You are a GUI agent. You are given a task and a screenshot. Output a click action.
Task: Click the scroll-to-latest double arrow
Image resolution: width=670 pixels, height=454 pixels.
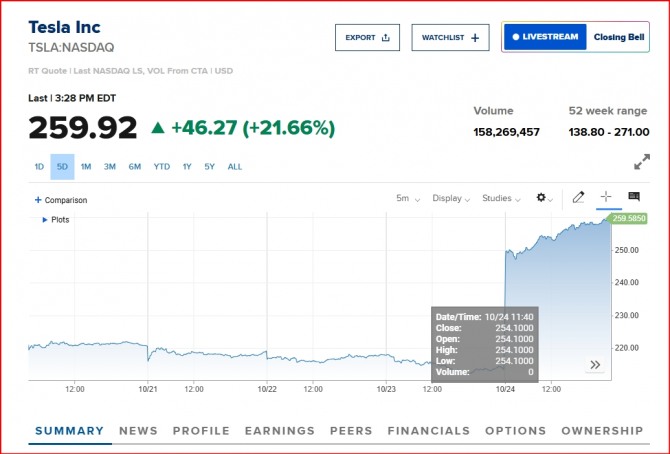[595, 365]
